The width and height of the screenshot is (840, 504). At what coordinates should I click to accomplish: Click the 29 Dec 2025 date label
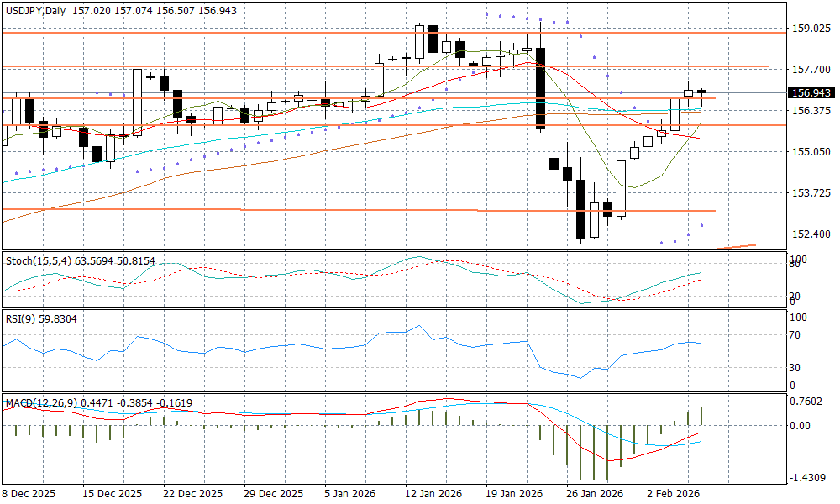click(x=275, y=494)
